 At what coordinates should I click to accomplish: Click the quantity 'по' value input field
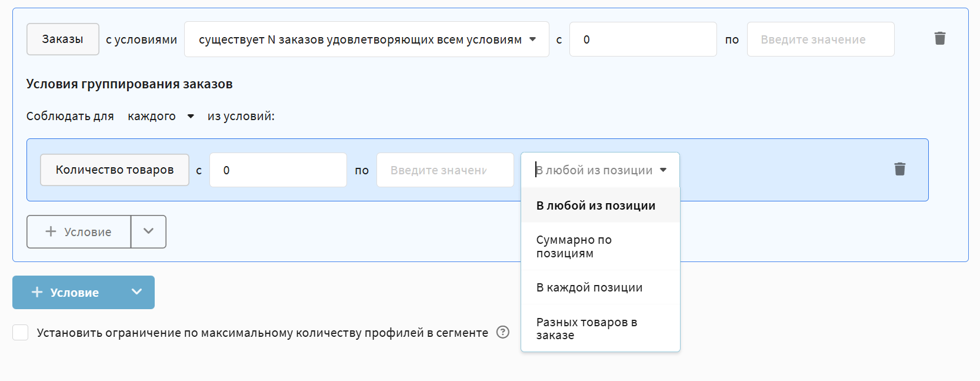pos(444,170)
